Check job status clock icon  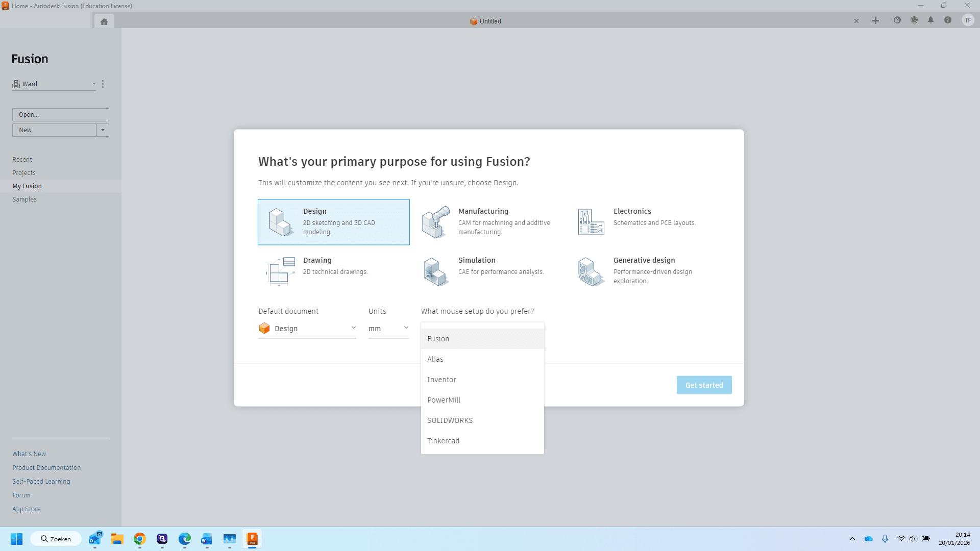914,20
